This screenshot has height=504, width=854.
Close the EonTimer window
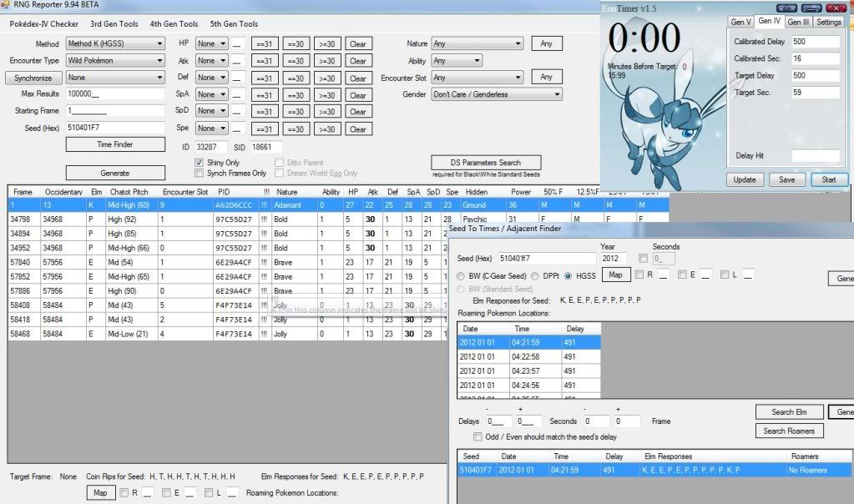(x=836, y=8)
